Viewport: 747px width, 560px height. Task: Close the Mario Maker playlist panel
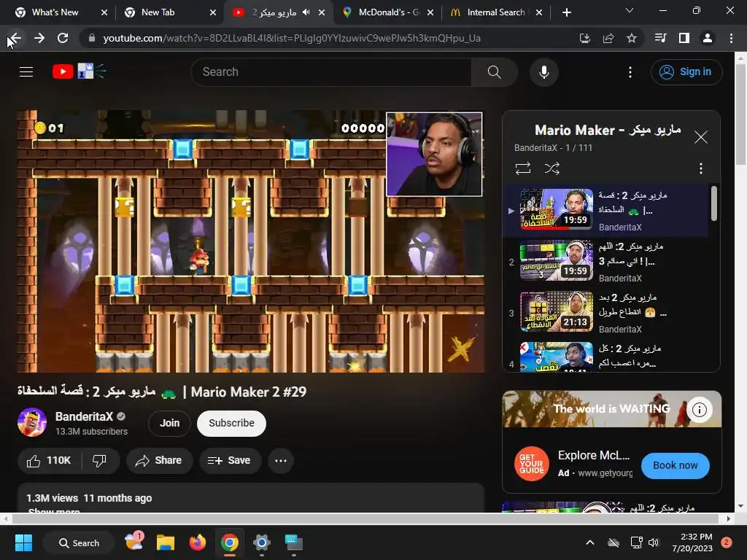(701, 137)
